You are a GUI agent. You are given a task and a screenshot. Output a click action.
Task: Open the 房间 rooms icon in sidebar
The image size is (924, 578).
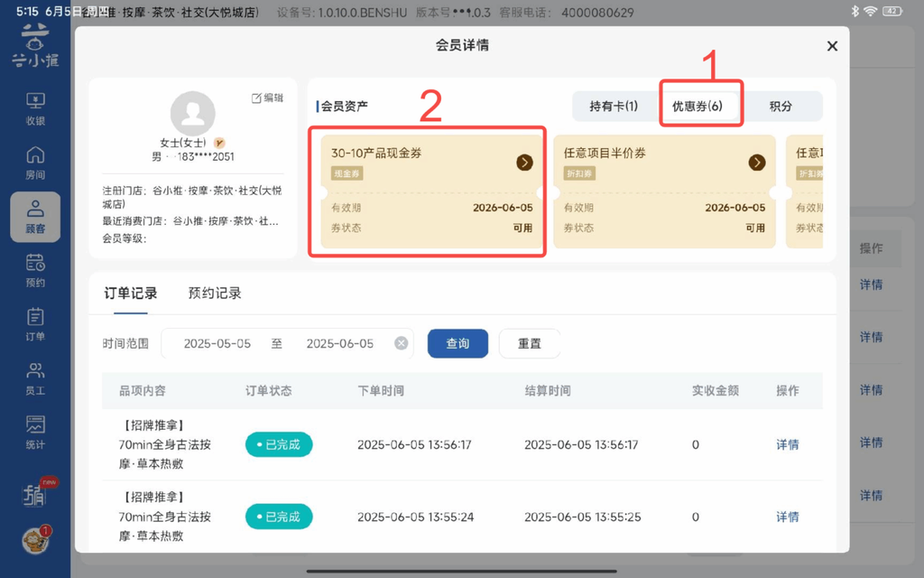pos(35,163)
